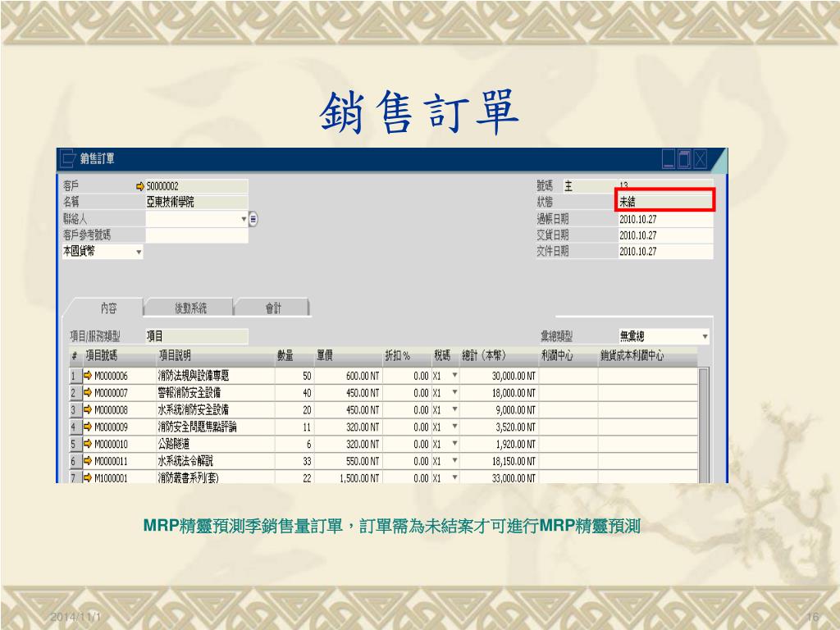Switch to the 內容 tab

tap(108, 308)
